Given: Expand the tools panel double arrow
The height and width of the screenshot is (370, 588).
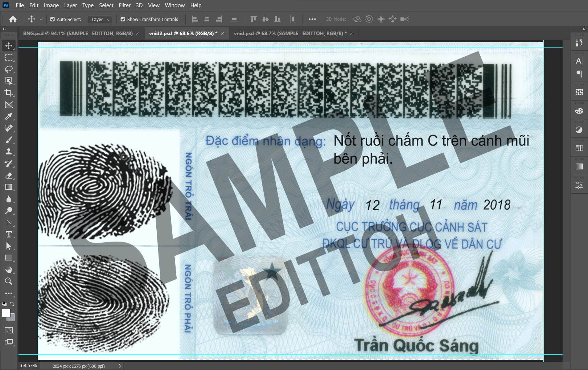Looking at the screenshot, I should click(x=4, y=29).
